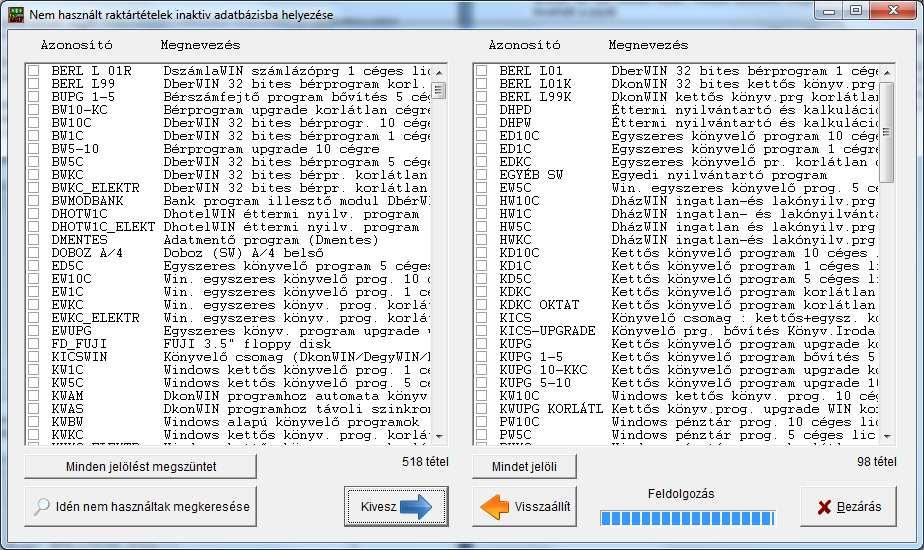Click left Megnevezés column header
This screenshot has height=550, width=924.
[x=200, y=45]
